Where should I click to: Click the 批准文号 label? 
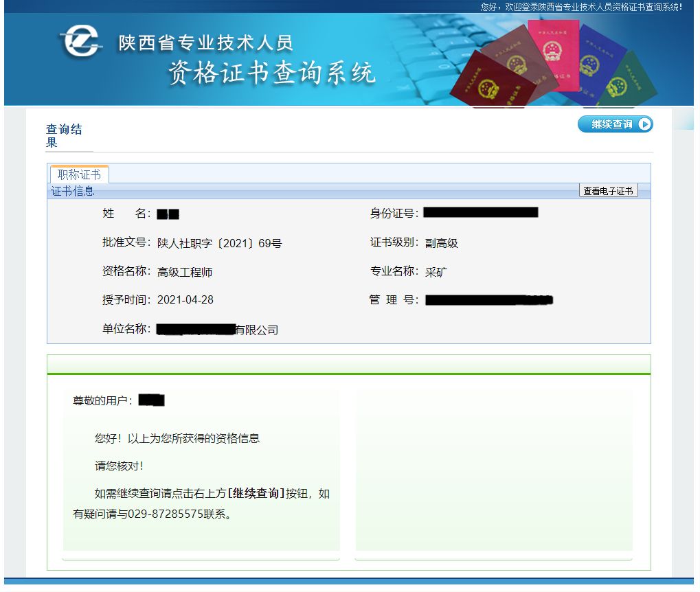point(126,242)
